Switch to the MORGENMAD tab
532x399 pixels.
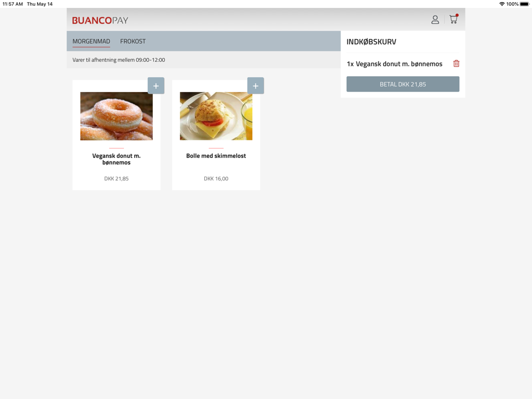tap(92, 41)
